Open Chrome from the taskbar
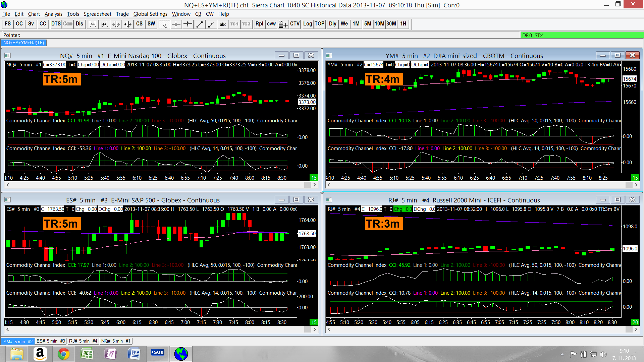Screen dimensions: 644x362 [x=63, y=354]
